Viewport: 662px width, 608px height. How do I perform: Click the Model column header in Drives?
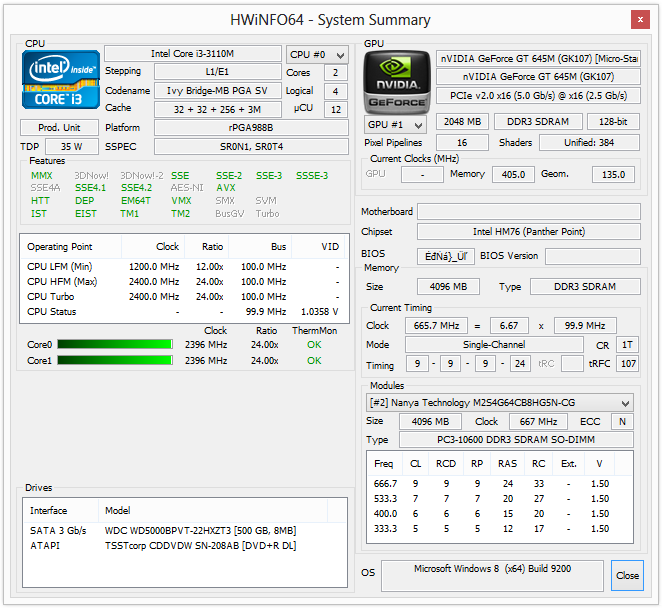pyautogui.click(x=213, y=510)
